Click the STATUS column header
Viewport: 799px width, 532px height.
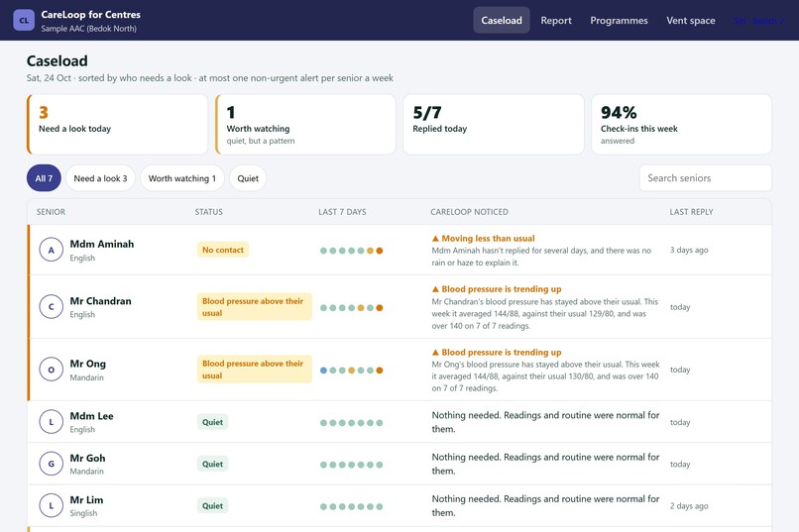208,212
